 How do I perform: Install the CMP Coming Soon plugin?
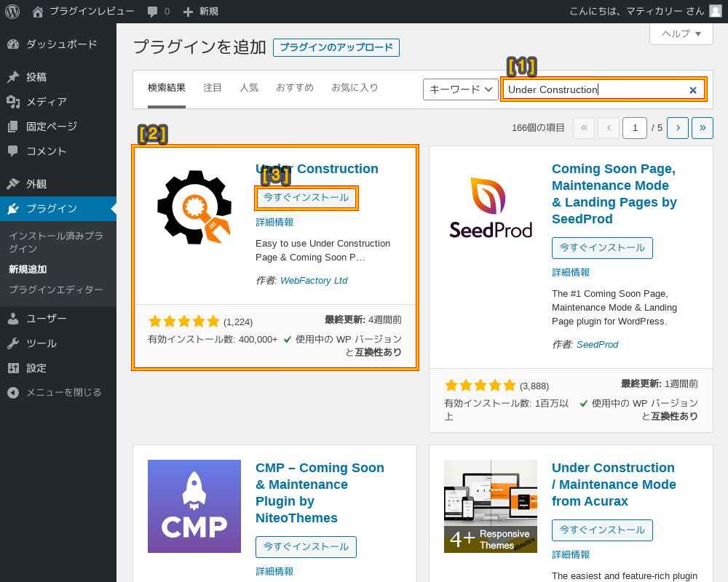point(306,547)
